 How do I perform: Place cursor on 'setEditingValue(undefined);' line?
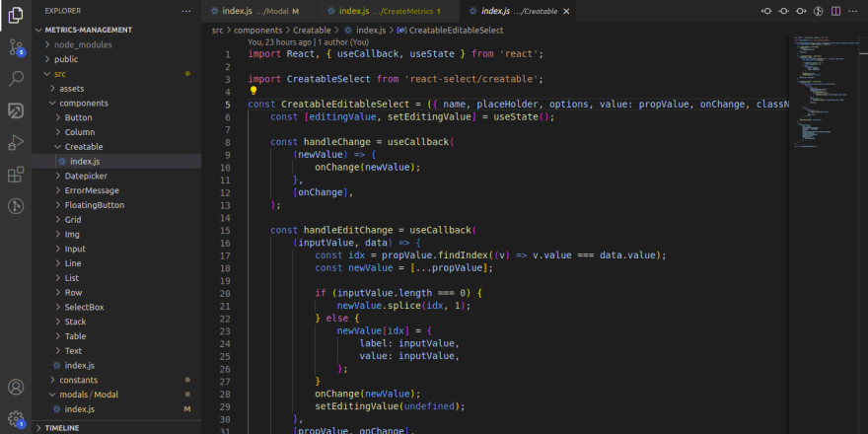390,406
